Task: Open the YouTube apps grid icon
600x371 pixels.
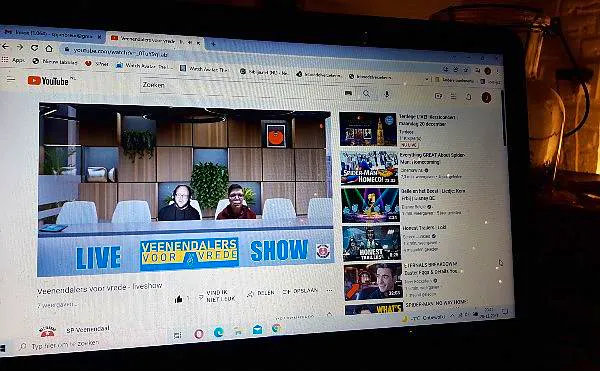Action: point(453,97)
